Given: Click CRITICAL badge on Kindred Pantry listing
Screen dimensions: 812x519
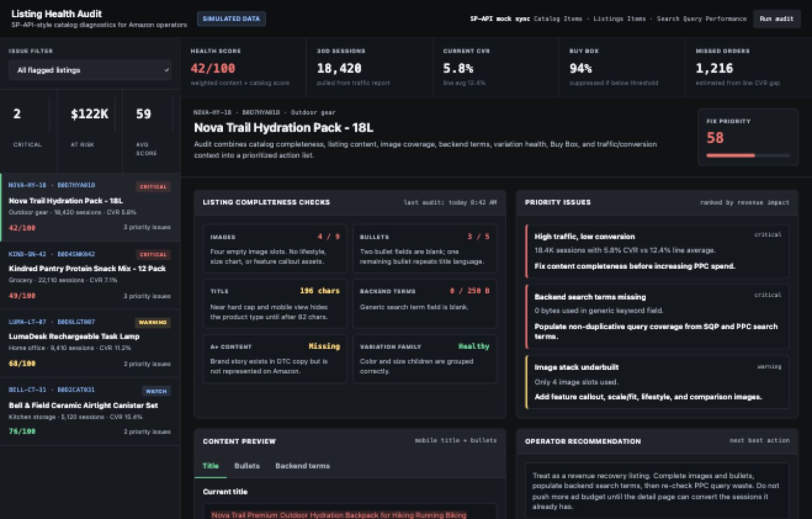Looking at the screenshot, I should 153,254.
